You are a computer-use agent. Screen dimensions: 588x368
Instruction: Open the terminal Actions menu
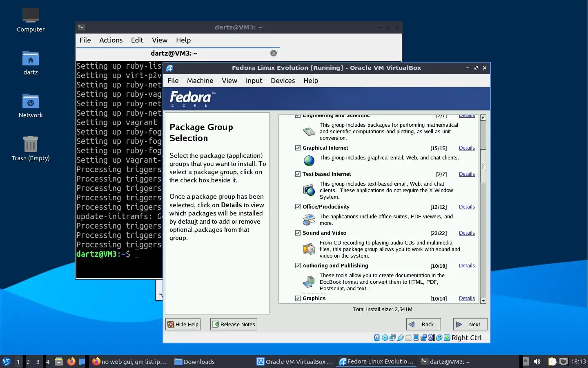[x=111, y=40]
